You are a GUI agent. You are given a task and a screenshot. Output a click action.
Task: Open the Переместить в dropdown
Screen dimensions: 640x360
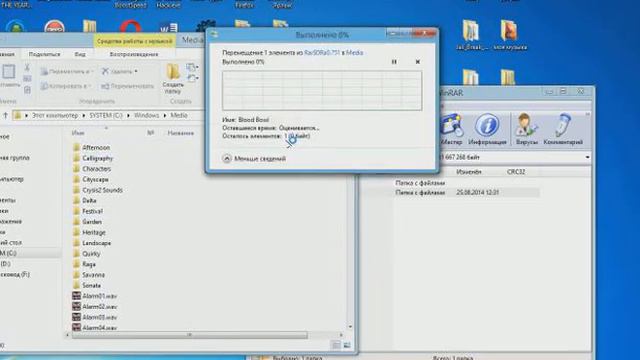point(67,71)
